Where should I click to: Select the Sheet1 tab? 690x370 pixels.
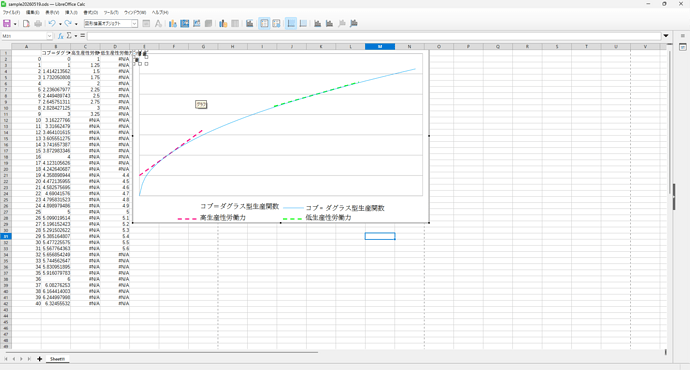[57, 359]
